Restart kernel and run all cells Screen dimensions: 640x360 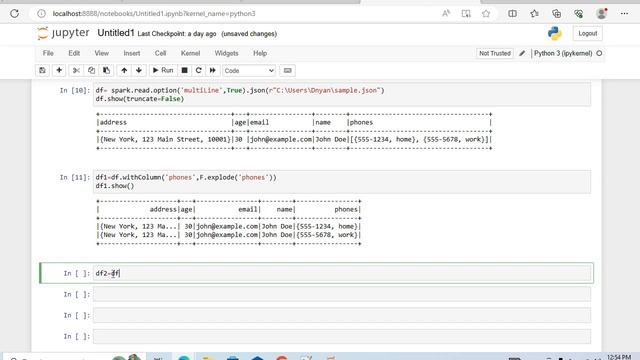(x=213, y=71)
